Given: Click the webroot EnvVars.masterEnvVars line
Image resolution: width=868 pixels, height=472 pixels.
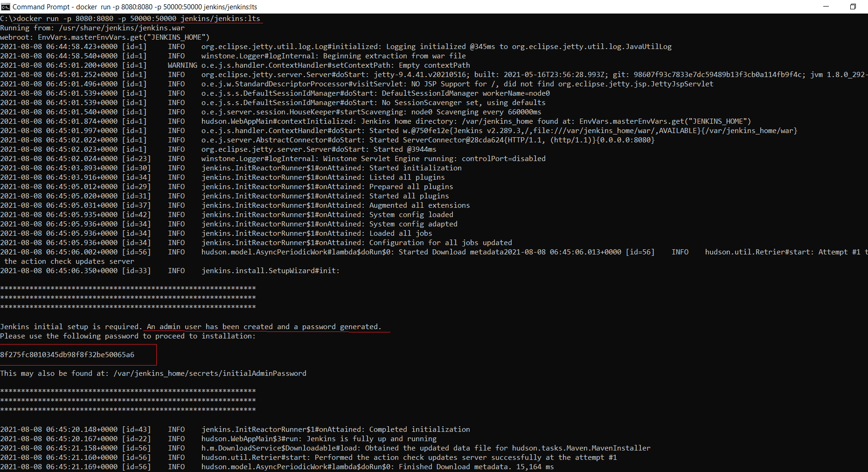Looking at the screenshot, I should 105,37.
